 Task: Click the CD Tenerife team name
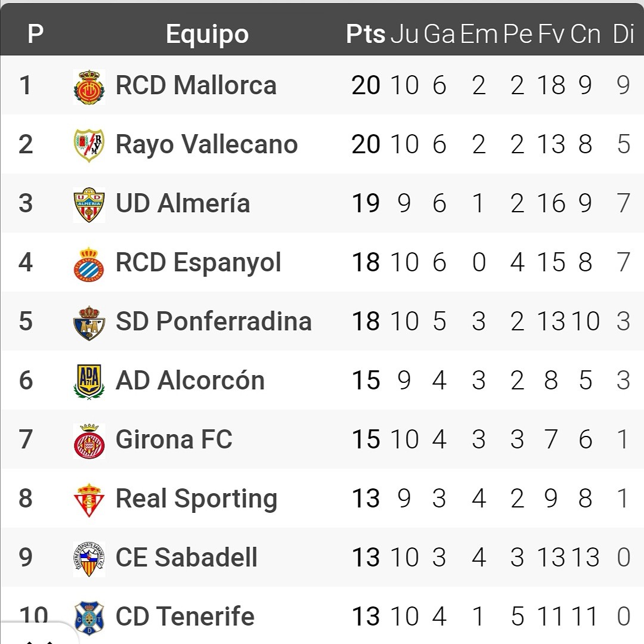[x=185, y=616]
